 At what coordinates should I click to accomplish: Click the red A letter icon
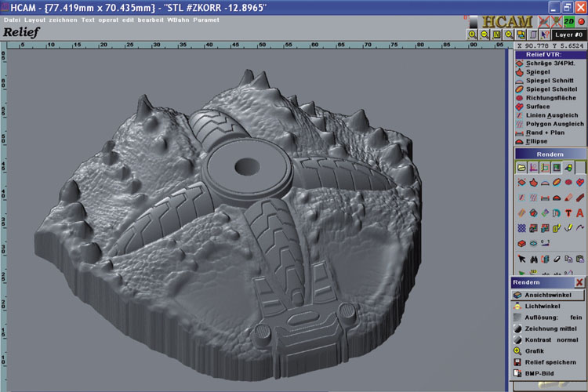[580, 213]
